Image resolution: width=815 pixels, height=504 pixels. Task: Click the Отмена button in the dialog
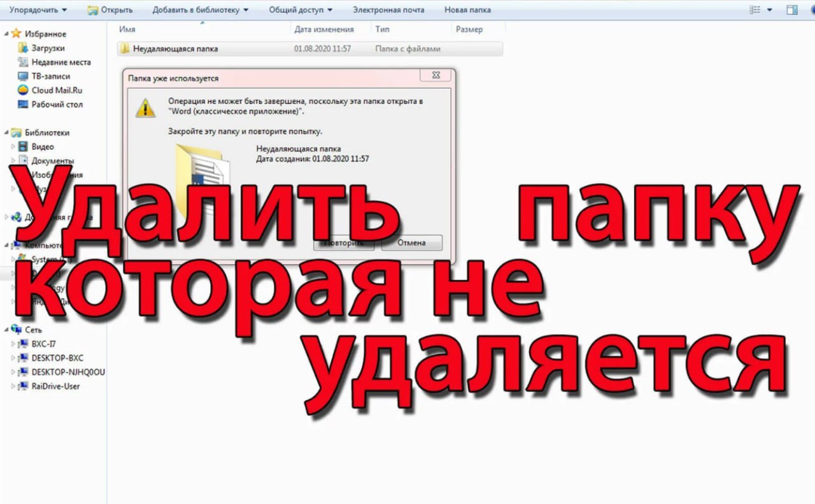click(x=411, y=242)
